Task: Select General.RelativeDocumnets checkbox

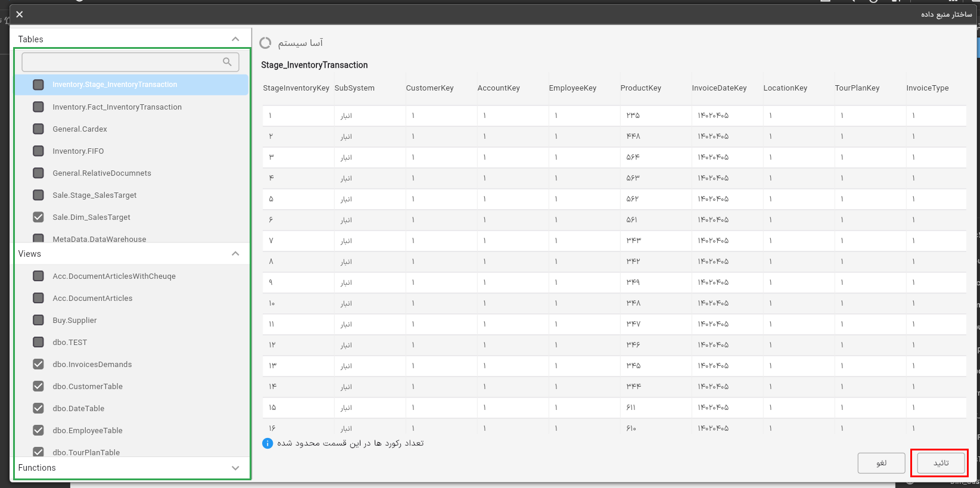Action: click(38, 173)
